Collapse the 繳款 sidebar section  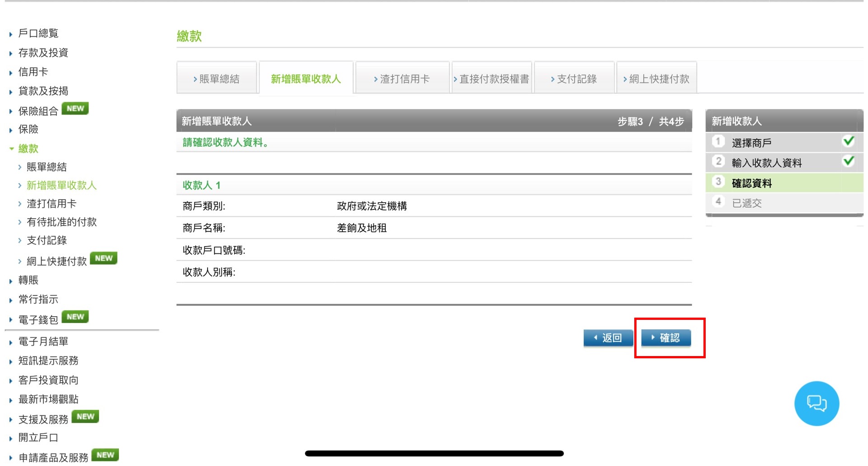pyautogui.click(x=28, y=148)
